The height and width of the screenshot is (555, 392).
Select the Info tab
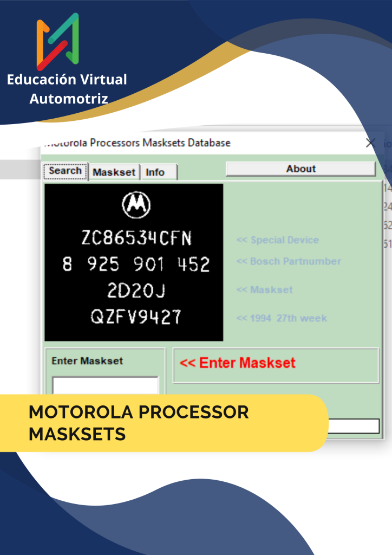(155, 172)
